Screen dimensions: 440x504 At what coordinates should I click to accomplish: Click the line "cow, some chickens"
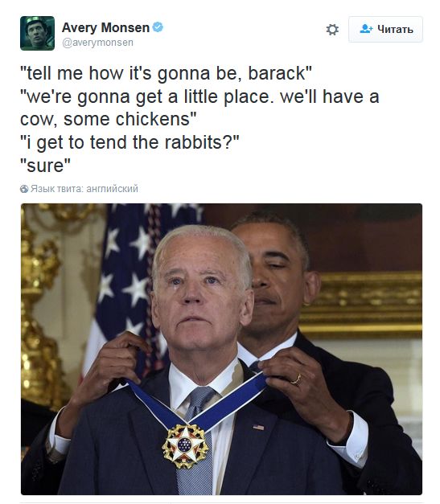point(108,119)
